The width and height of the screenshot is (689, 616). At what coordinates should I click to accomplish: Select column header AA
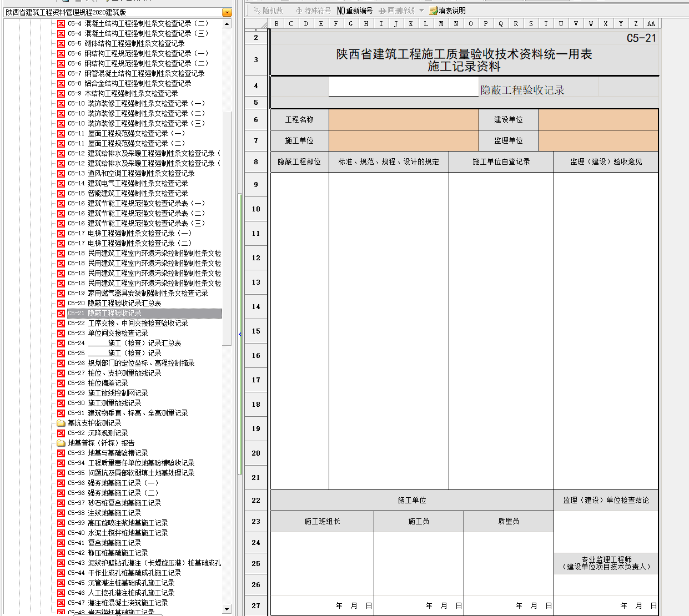[651, 23]
